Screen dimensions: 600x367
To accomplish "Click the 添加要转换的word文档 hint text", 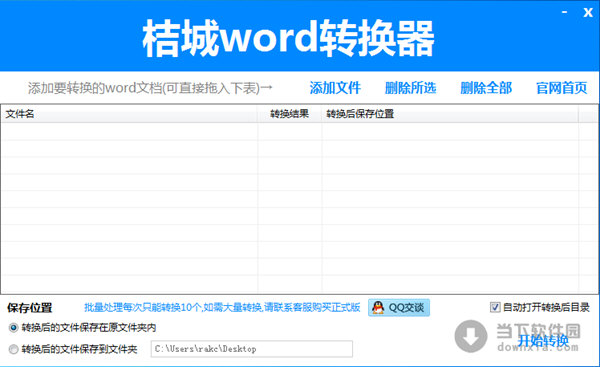I will (x=150, y=88).
